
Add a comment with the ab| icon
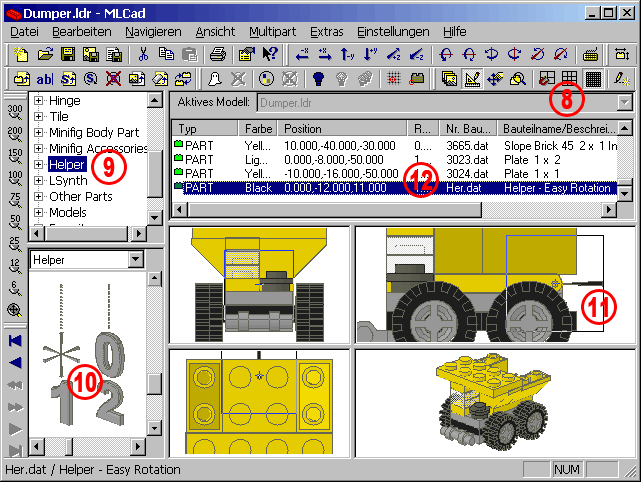(x=45, y=78)
